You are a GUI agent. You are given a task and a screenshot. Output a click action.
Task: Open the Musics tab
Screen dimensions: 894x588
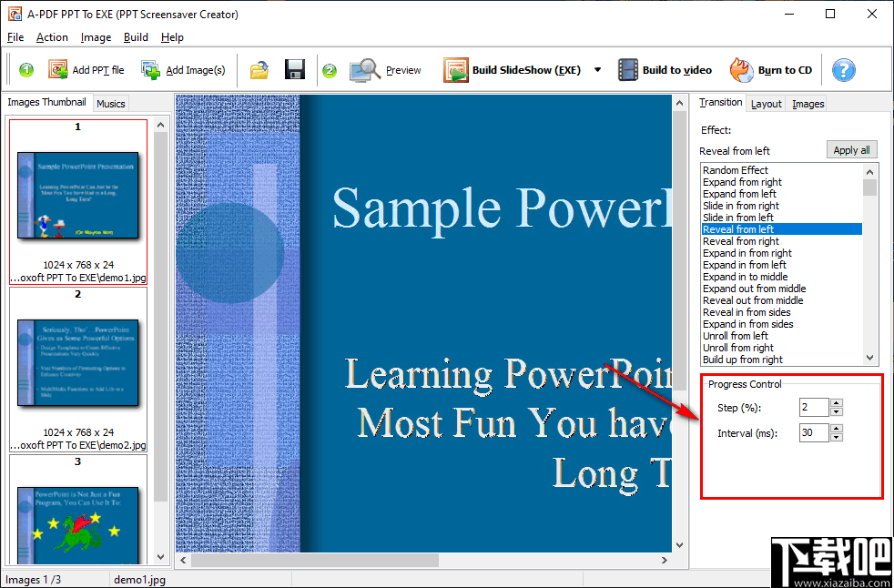[x=110, y=103]
